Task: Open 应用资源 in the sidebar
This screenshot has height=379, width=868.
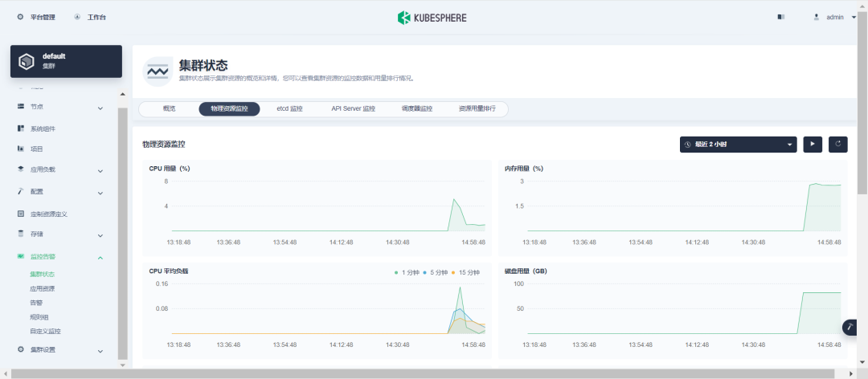Action: point(42,288)
